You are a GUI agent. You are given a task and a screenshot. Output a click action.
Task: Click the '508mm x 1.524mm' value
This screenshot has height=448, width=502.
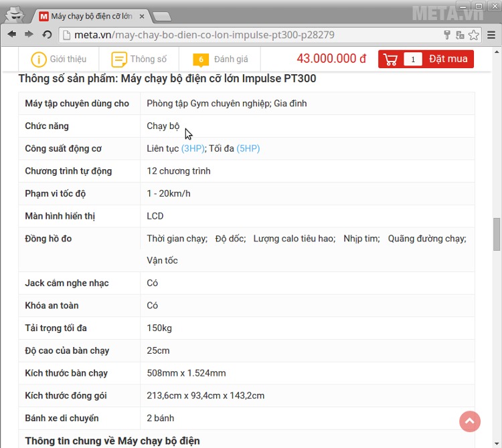coord(186,373)
